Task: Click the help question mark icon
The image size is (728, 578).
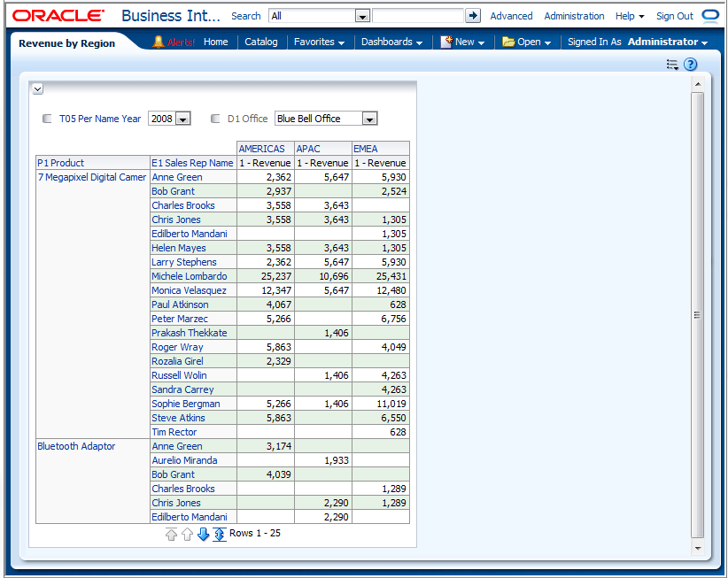Action: click(691, 65)
